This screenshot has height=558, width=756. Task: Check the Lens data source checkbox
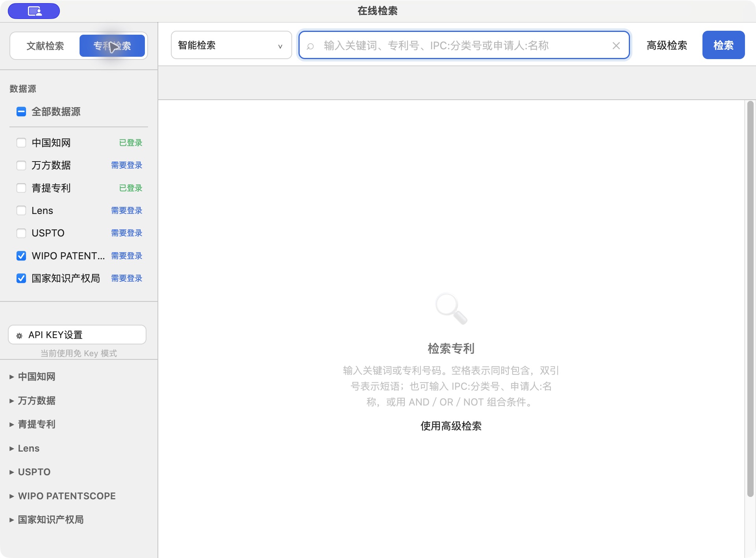pyautogui.click(x=21, y=210)
